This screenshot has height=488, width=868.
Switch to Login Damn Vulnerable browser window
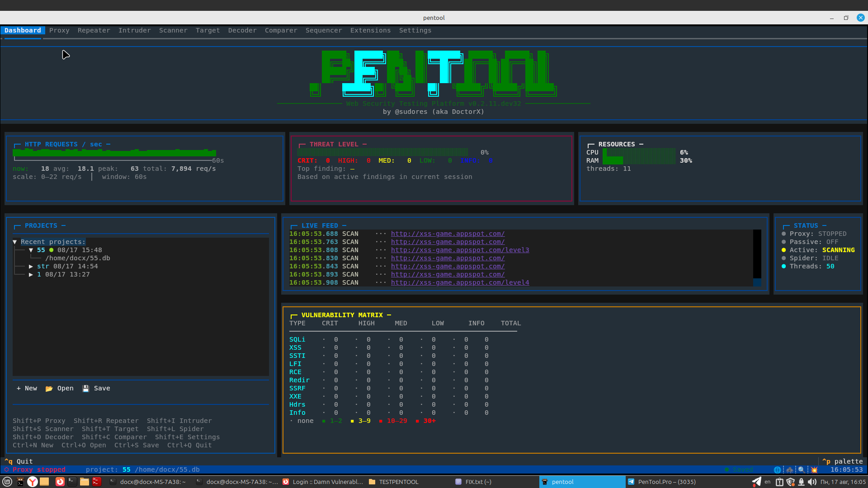click(x=323, y=482)
